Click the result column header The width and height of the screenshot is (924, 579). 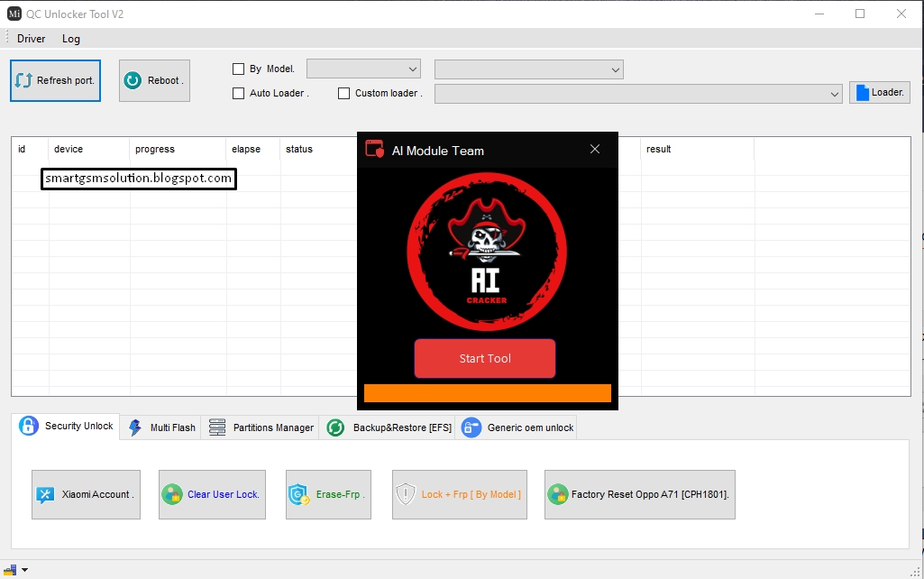(659, 149)
